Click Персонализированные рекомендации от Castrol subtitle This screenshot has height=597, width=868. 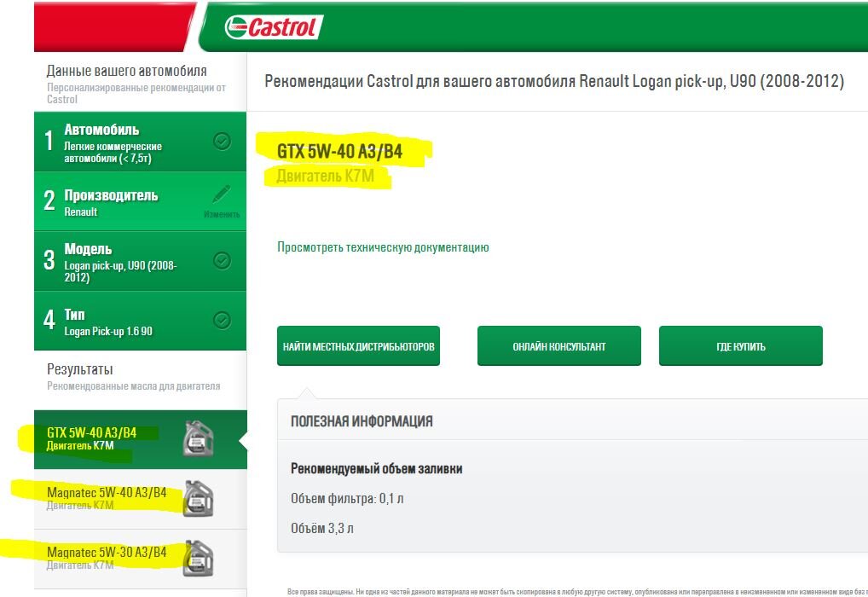click(x=136, y=93)
